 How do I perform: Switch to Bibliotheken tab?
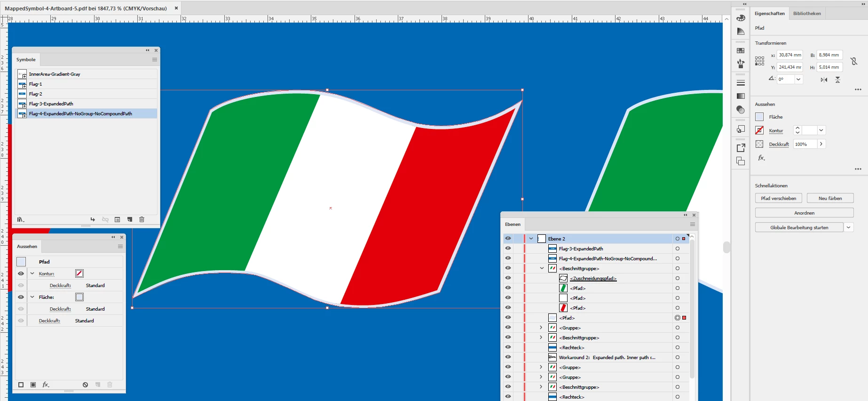tap(807, 13)
